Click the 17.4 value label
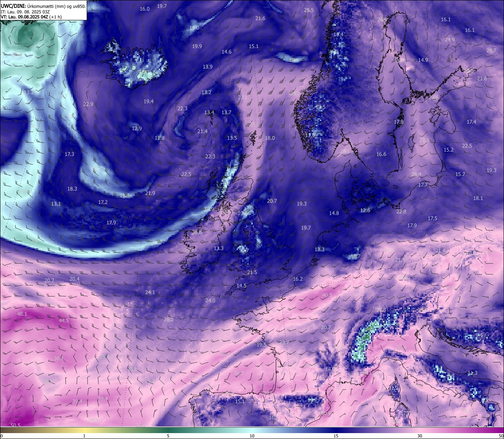Screen dimensions: 504x439 pyautogui.click(x=471, y=122)
